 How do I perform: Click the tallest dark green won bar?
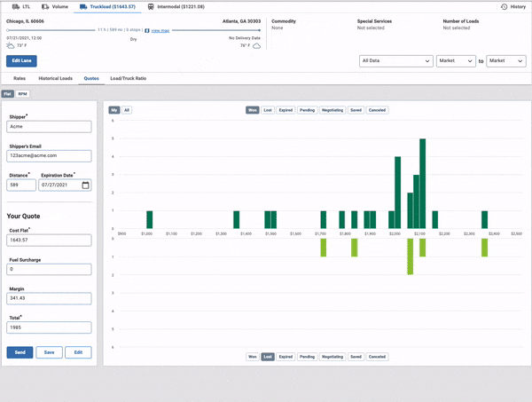coord(422,184)
